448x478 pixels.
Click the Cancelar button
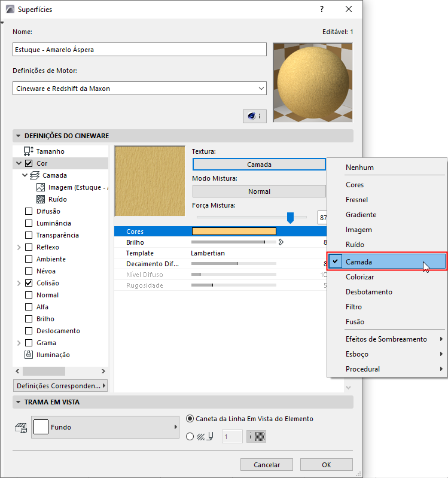pos(267,465)
